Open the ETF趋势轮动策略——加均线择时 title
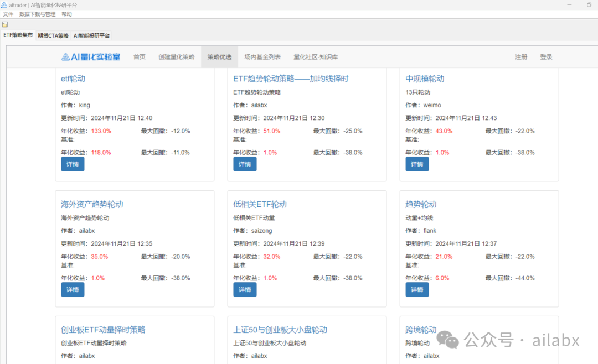 point(291,79)
